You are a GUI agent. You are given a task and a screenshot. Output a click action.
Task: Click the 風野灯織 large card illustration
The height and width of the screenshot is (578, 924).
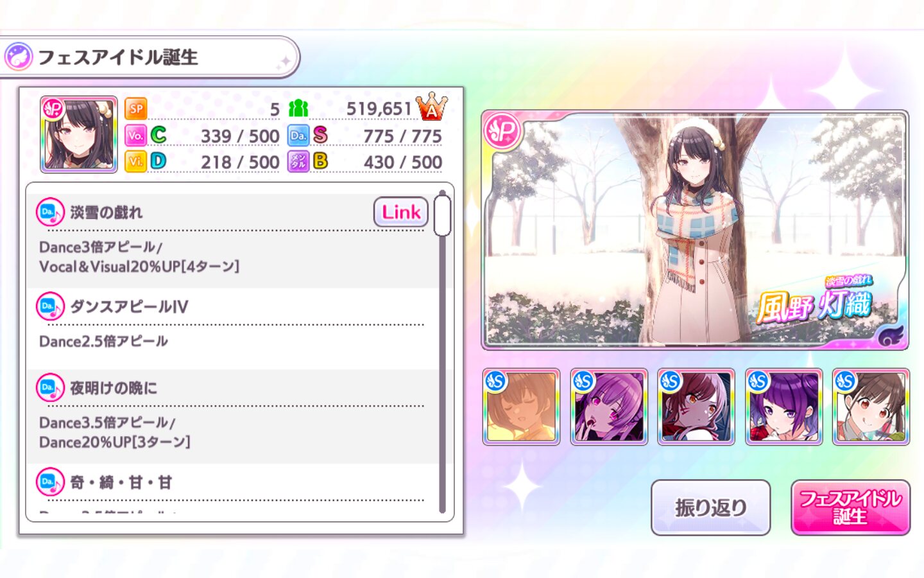tap(695, 230)
